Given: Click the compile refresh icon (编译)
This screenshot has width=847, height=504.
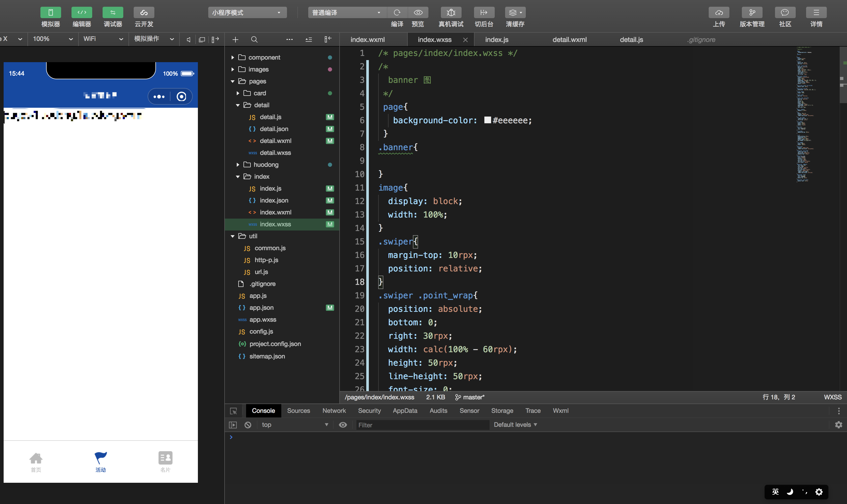Looking at the screenshot, I should [397, 13].
